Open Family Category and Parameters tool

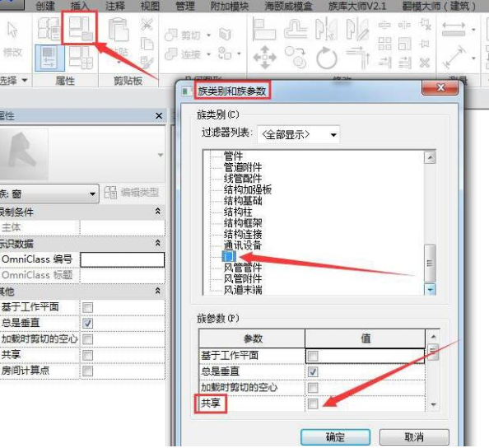pyautogui.click(x=81, y=28)
